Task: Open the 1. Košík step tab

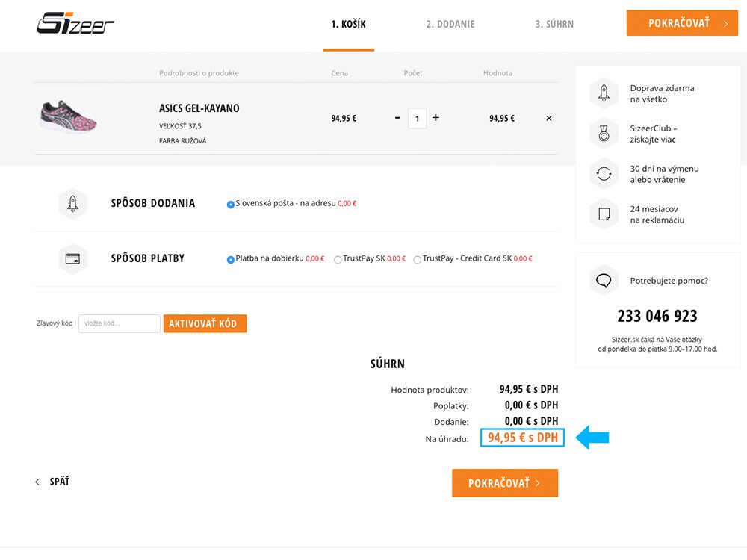Action: 348,24
